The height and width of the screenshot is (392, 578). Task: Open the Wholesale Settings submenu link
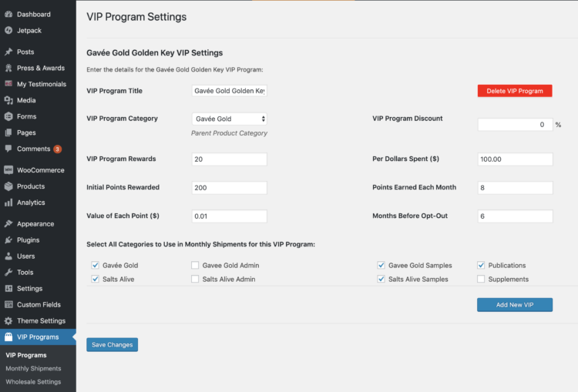tap(33, 382)
